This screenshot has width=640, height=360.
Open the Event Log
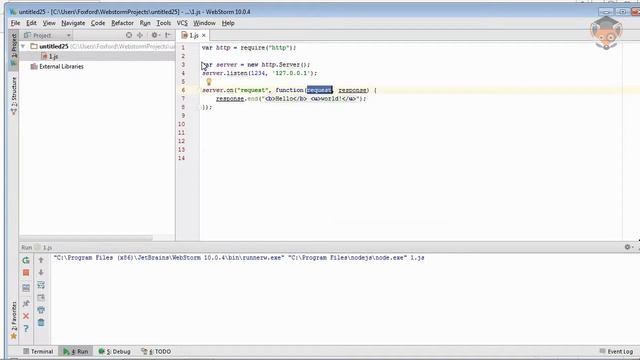click(616, 351)
